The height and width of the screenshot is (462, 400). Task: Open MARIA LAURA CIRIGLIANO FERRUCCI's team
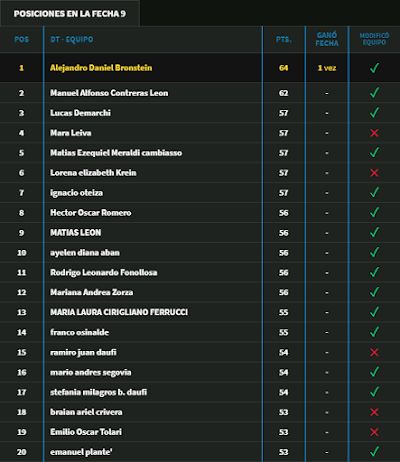pos(119,312)
